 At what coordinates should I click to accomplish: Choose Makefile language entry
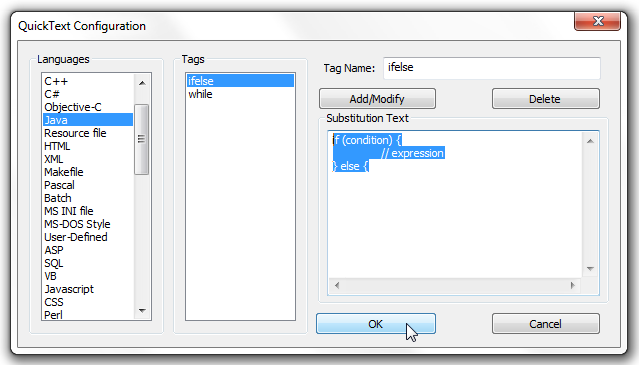click(88, 172)
